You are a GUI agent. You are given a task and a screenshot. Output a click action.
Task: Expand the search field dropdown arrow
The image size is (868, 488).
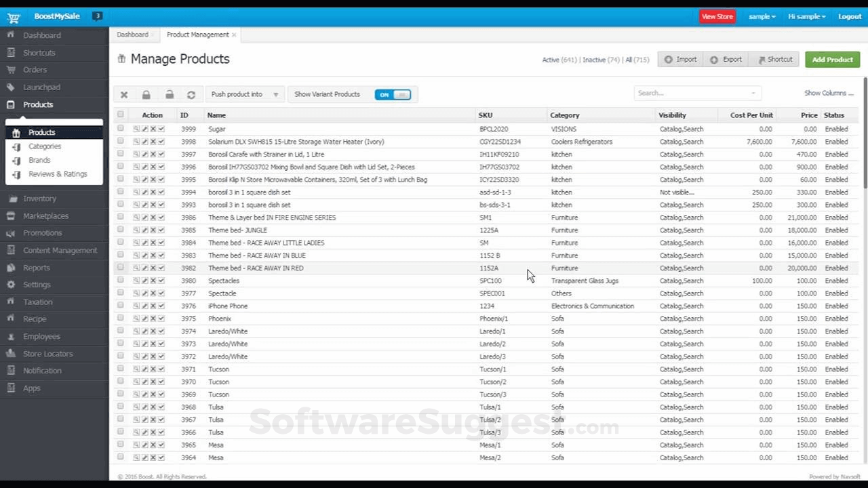753,92
